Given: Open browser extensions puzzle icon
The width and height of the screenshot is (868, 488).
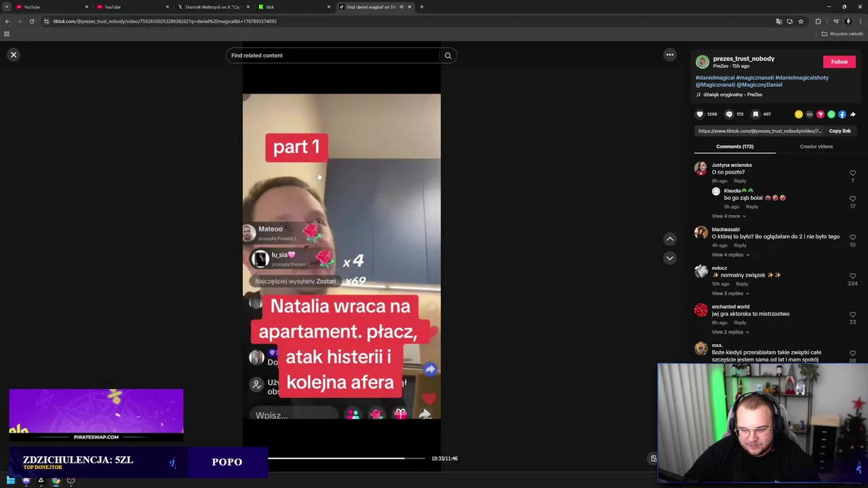Looking at the screenshot, I should click(818, 21).
